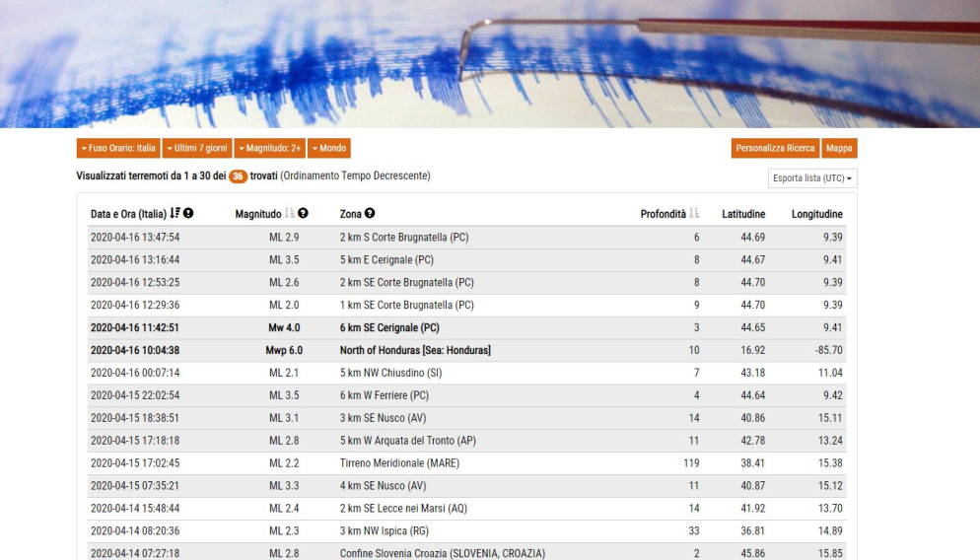Viewport: 980px width, 560px height.
Task: Click the 36 results count badge
Action: [238, 176]
